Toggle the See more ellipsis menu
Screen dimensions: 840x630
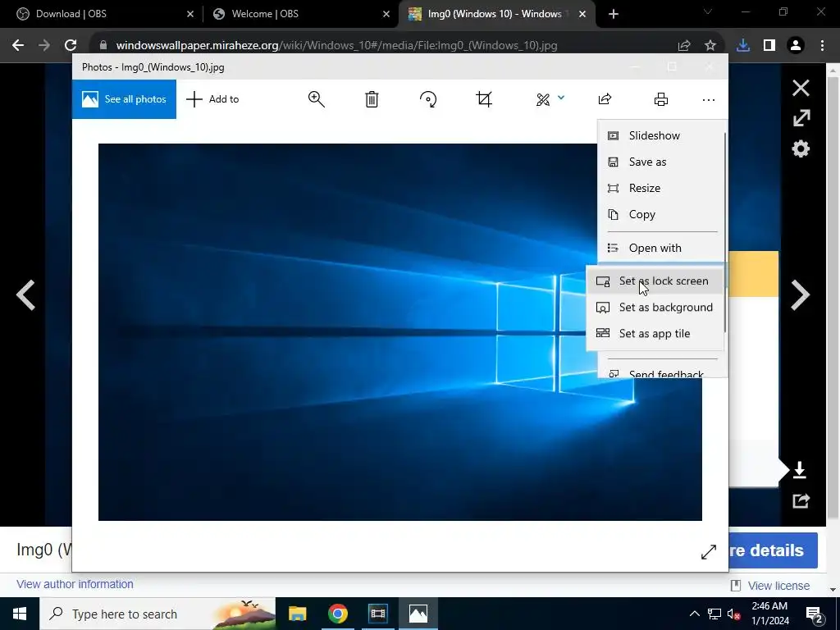[708, 99]
